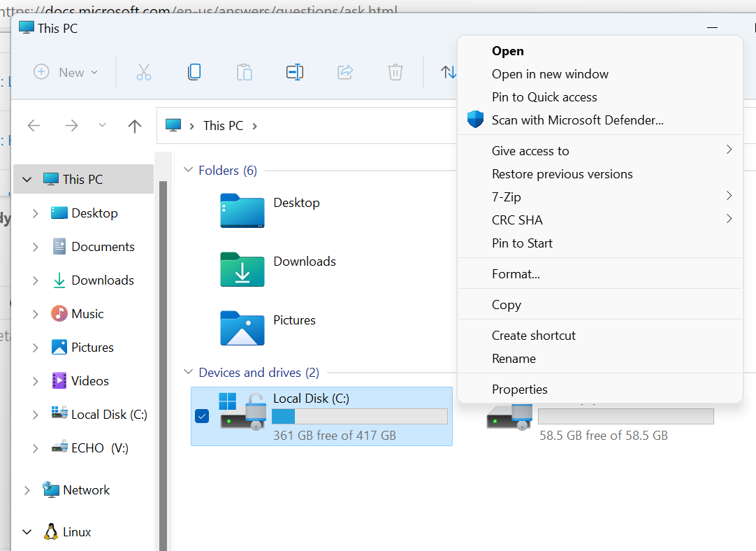Expand Network in navigation tree
The width and height of the screenshot is (756, 551).
click(x=27, y=490)
